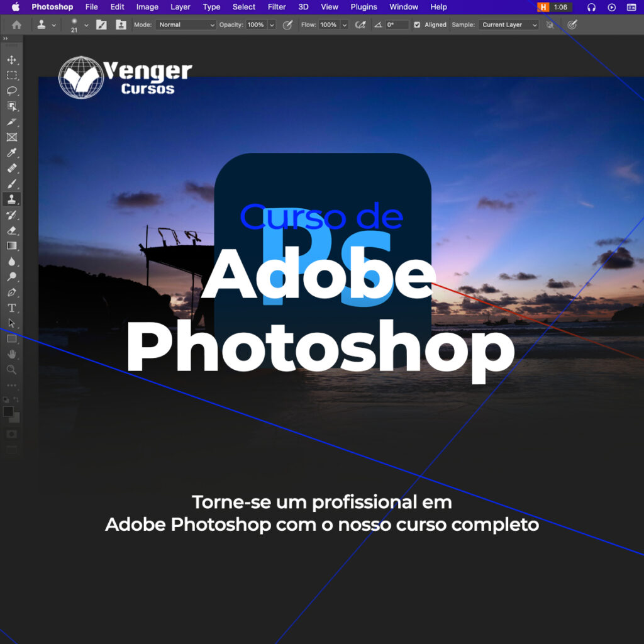Select the Dodge tool
The width and height of the screenshot is (644, 644).
point(11,277)
